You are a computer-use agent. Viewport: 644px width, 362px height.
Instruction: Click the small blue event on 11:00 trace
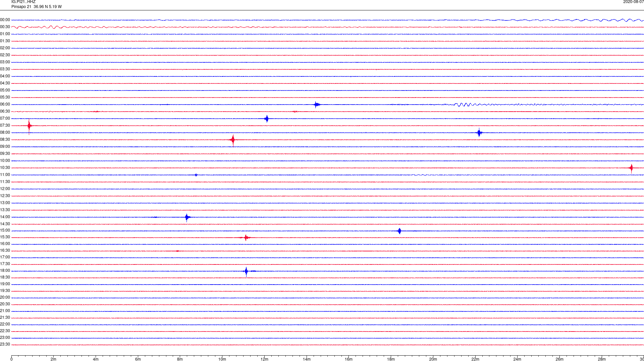pos(196,175)
